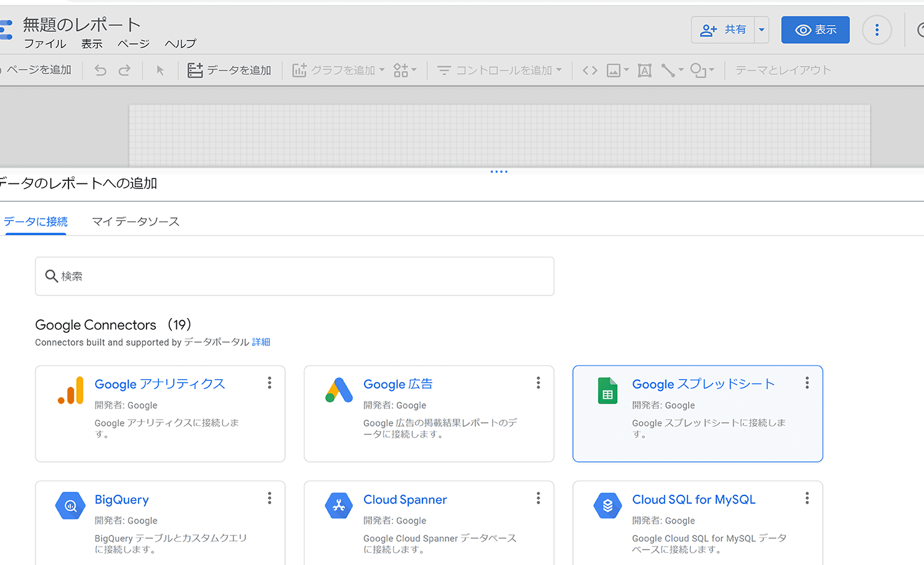
Task: Click テーマとレイアウト button
Action: [783, 70]
